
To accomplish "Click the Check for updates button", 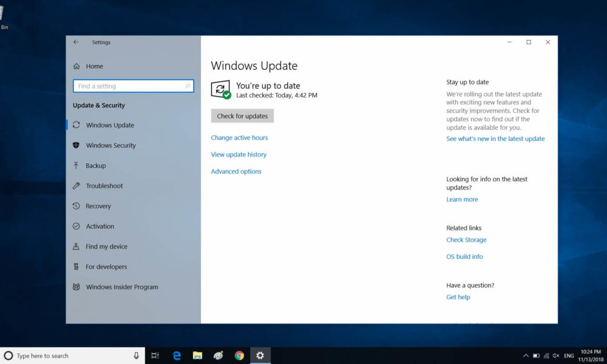I will [x=242, y=116].
